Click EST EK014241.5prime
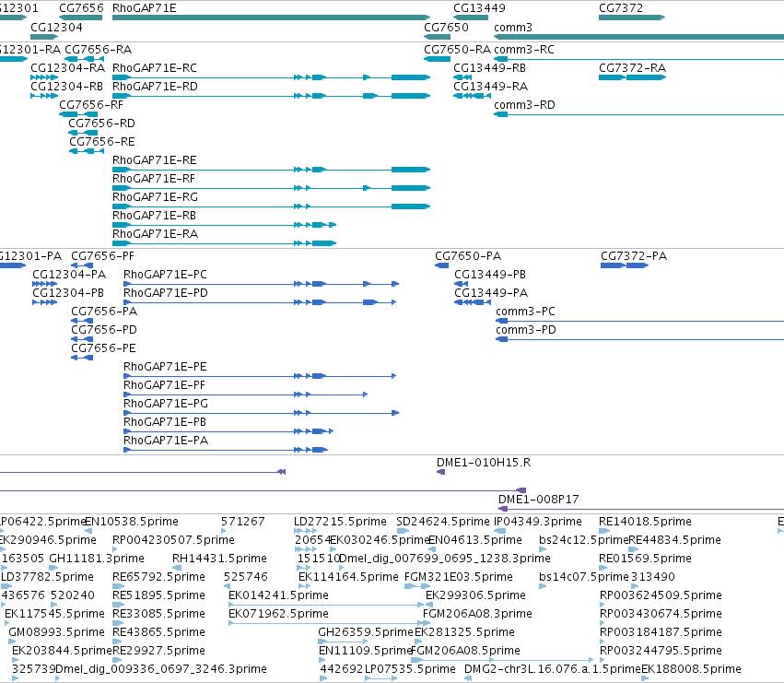Screen dimensions: 784x683 (326, 605)
